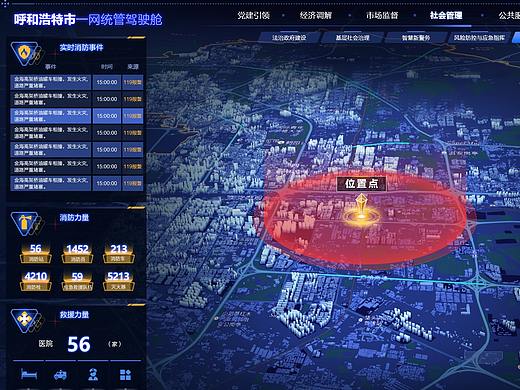Viewport: 520px width, 390px height.
Task: Select the medical staff icon
Action: [x=93, y=375]
